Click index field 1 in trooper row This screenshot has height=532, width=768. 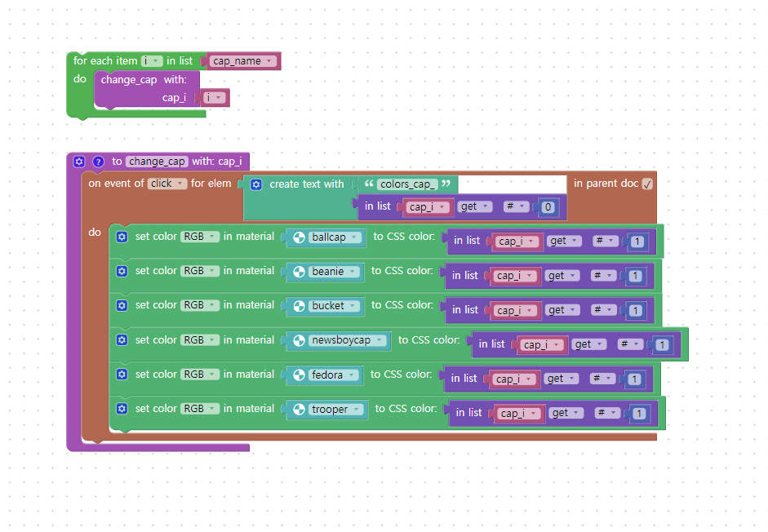(x=639, y=414)
